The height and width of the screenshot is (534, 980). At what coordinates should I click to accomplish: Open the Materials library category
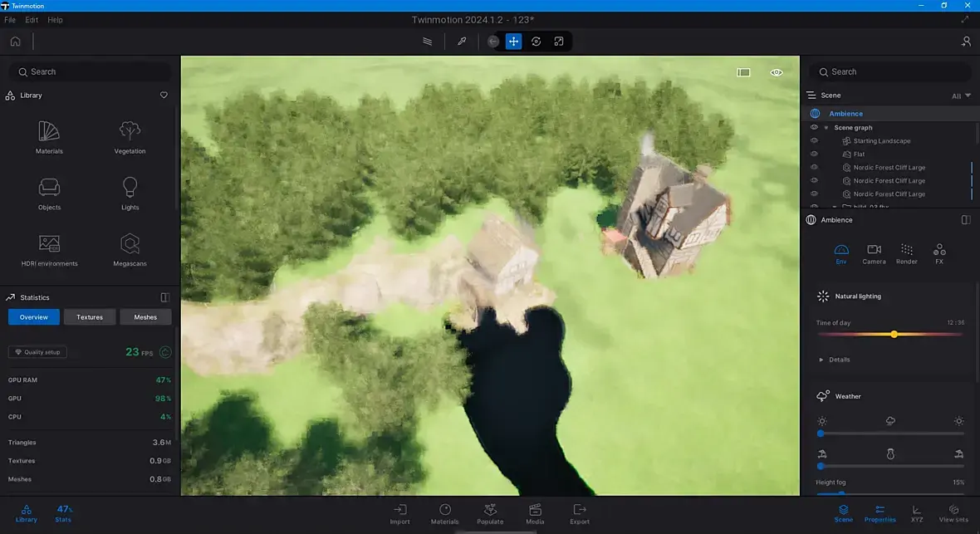49,138
